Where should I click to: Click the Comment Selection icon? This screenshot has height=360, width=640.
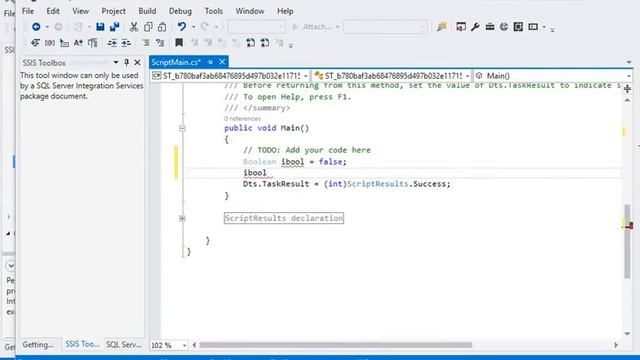(x=146, y=42)
